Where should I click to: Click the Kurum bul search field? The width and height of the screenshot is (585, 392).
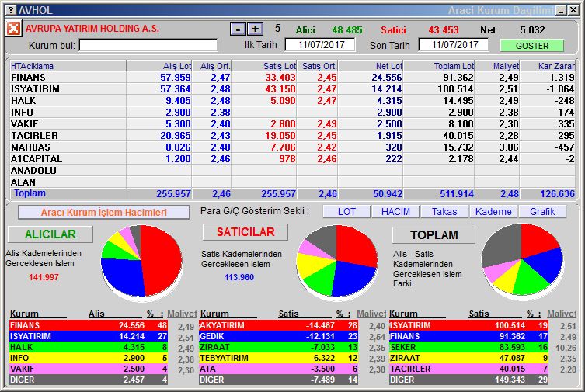pyautogui.click(x=148, y=45)
